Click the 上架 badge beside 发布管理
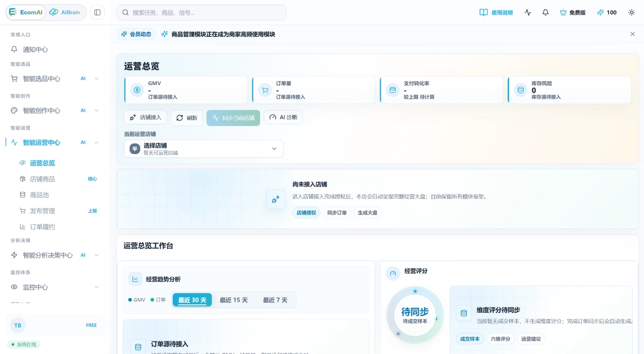 tap(93, 211)
